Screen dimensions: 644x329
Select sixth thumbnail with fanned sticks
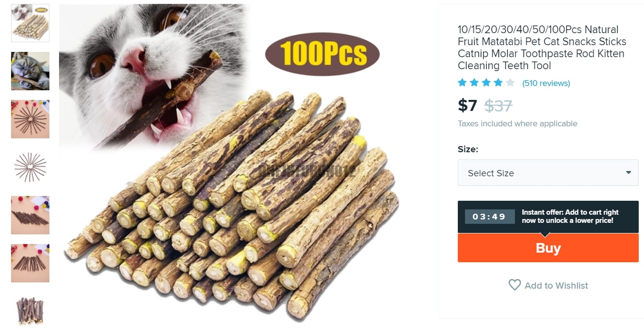click(x=30, y=263)
